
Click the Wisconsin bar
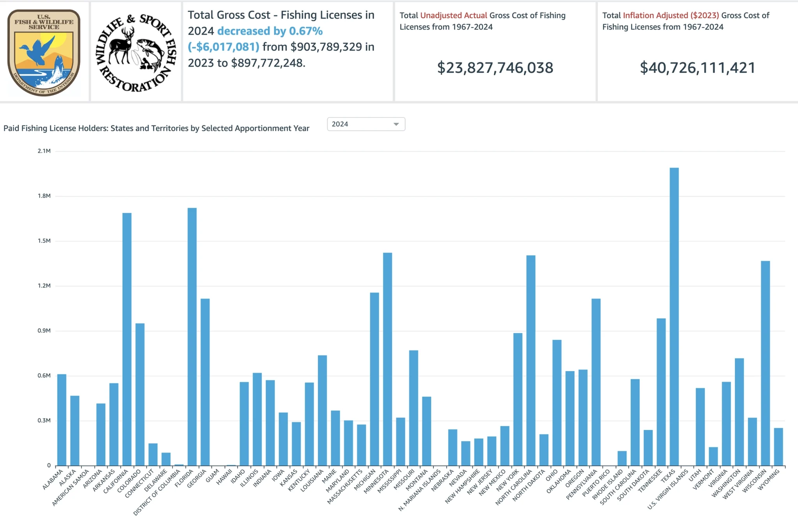click(x=765, y=363)
